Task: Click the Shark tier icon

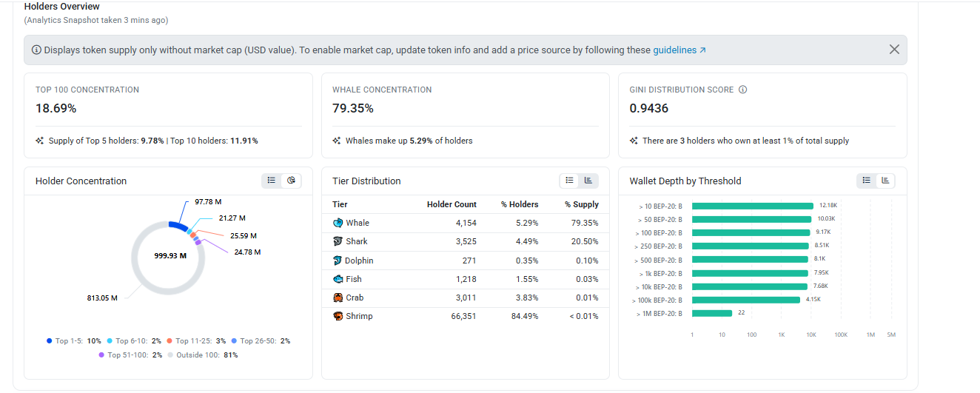Action: (338, 241)
